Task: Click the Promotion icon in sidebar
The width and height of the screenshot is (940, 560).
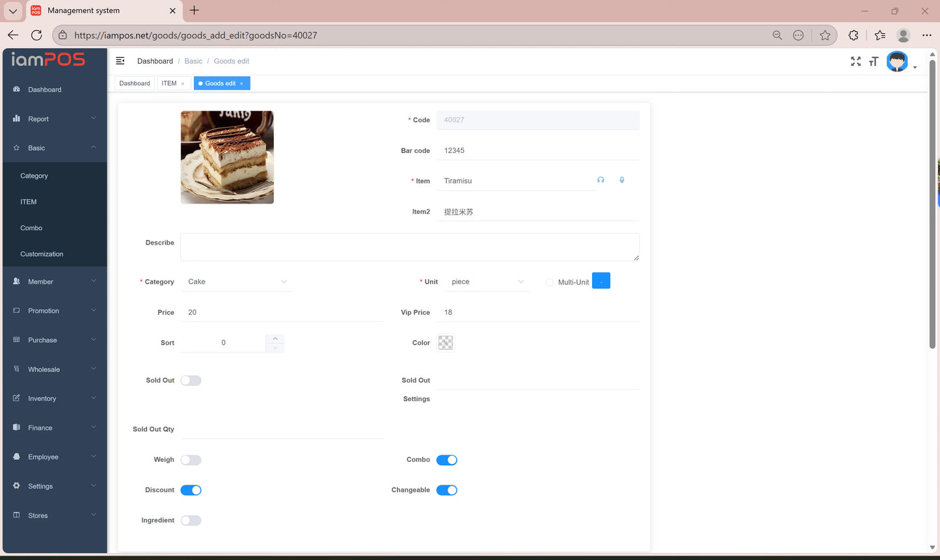Action: (16, 310)
